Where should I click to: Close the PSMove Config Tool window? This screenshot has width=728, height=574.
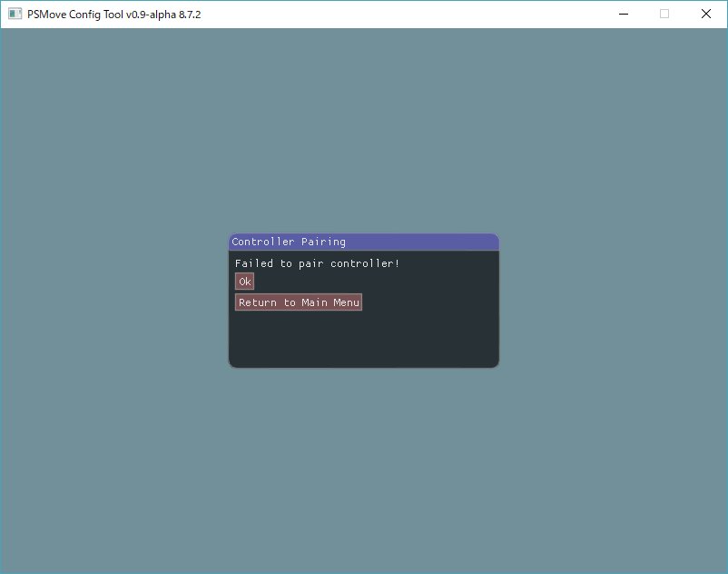coord(706,14)
